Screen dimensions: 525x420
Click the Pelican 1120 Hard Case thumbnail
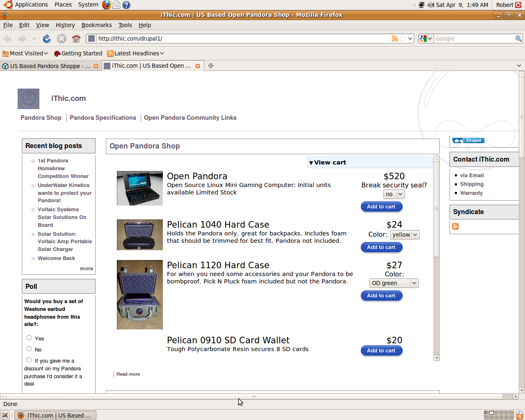pyautogui.click(x=140, y=294)
